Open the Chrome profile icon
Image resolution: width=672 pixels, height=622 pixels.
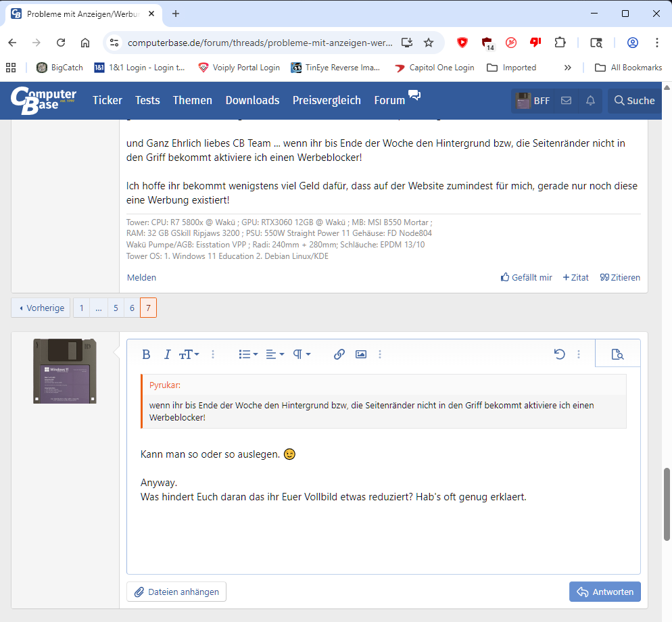(633, 43)
